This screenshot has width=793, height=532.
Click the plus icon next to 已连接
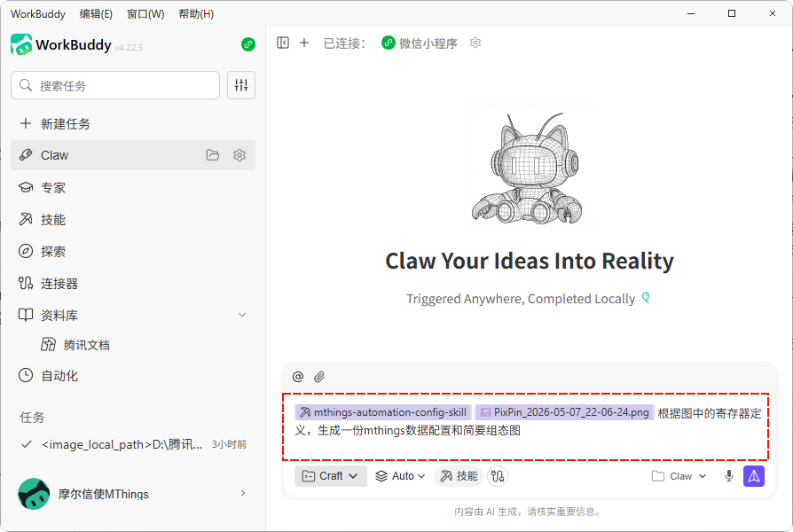coord(304,43)
